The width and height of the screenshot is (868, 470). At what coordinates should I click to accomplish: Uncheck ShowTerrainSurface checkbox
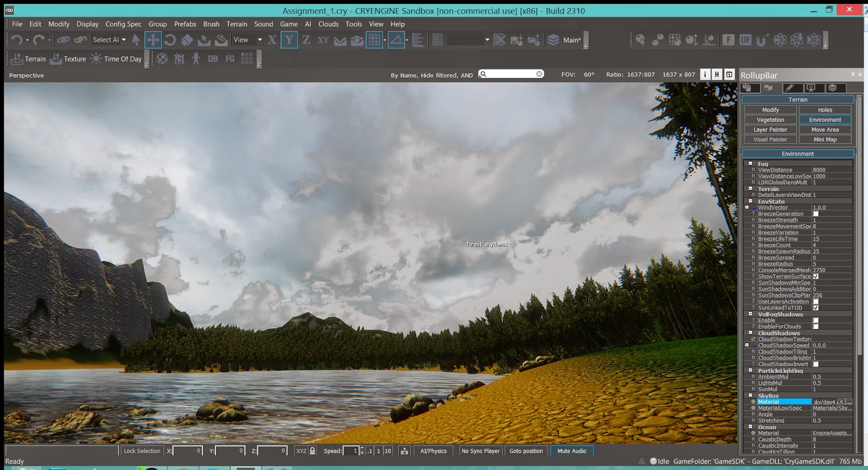click(815, 276)
